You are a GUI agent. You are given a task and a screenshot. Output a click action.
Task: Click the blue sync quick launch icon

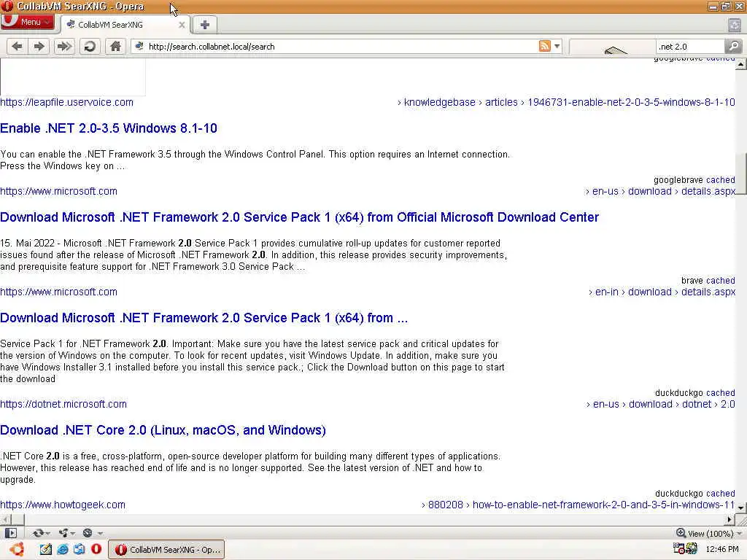click(79, 549)
